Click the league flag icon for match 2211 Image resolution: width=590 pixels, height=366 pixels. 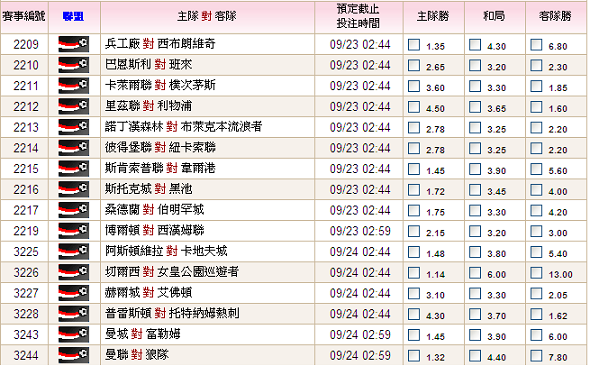(73, 86)
